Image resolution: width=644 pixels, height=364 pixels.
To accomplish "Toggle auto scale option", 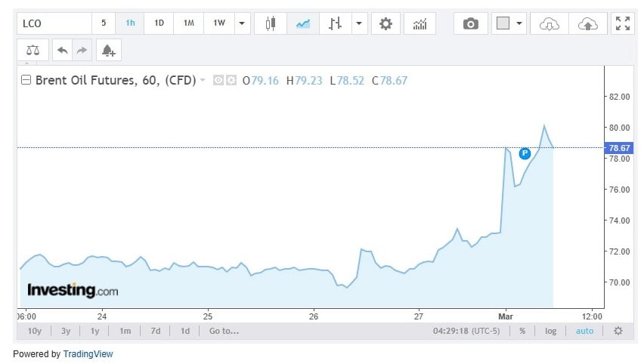I will (584, 331).
